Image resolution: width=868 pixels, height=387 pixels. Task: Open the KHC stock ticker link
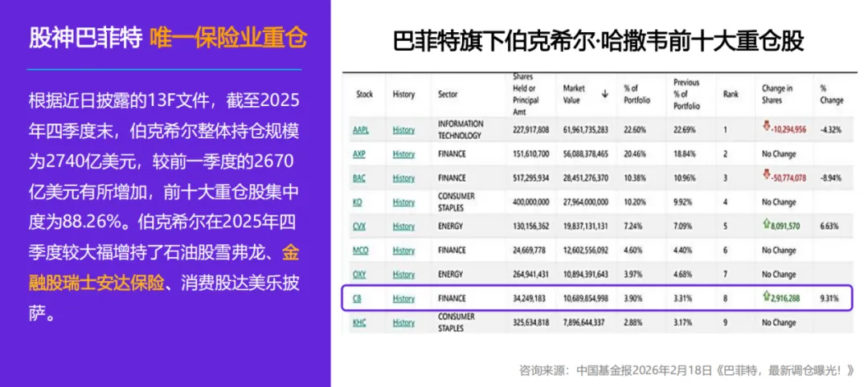coord(360,322)
